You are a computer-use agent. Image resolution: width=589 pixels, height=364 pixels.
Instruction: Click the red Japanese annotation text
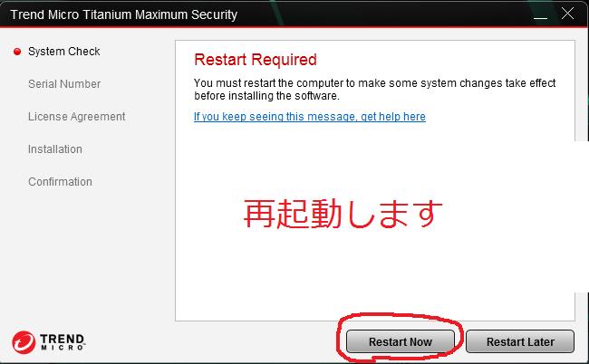(343, 213)
